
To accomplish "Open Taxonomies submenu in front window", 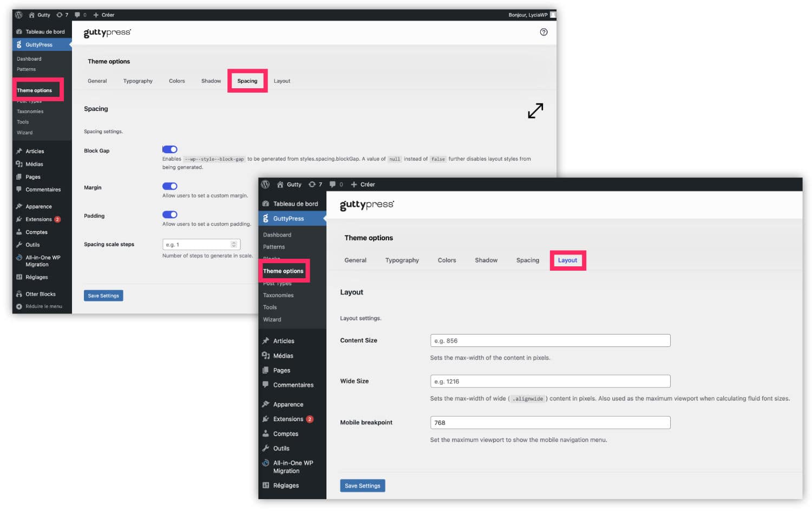I will point(278,296).
